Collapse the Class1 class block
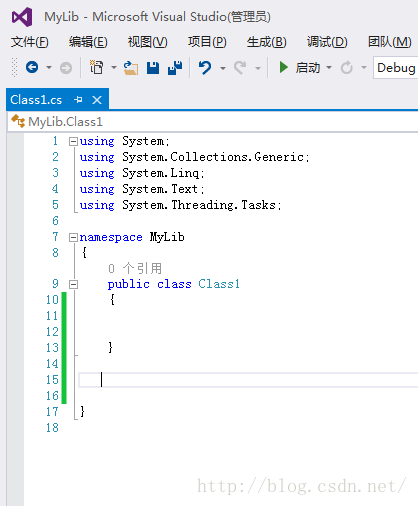This screenshot has width=418, height=506. coord(73,284)
